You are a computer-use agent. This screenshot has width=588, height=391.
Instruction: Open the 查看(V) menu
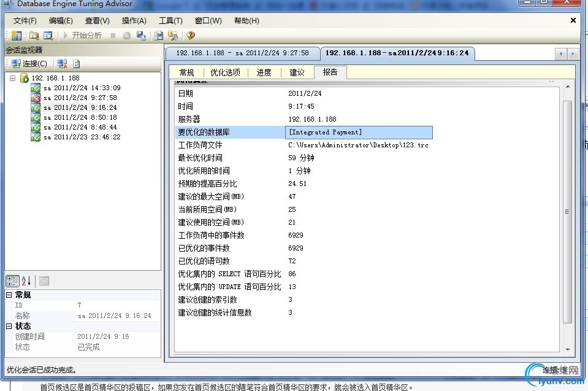pyautogui.click(x=97, y=21)
